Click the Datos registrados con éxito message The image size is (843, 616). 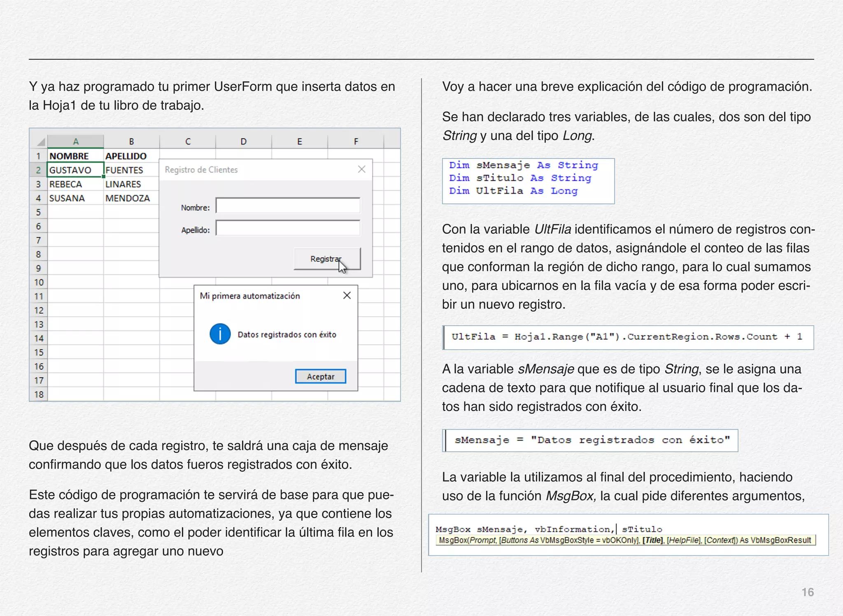coord(287,334)
